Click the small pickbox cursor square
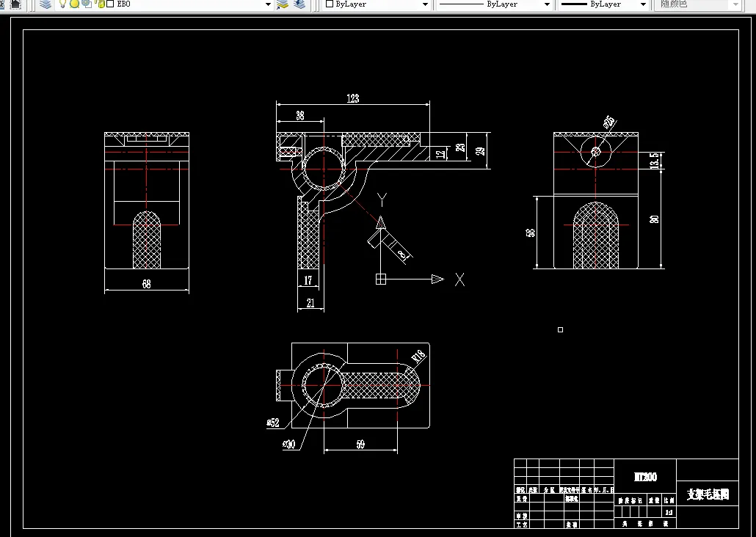This screenshot has height=537, width=756. coord(560,329)
